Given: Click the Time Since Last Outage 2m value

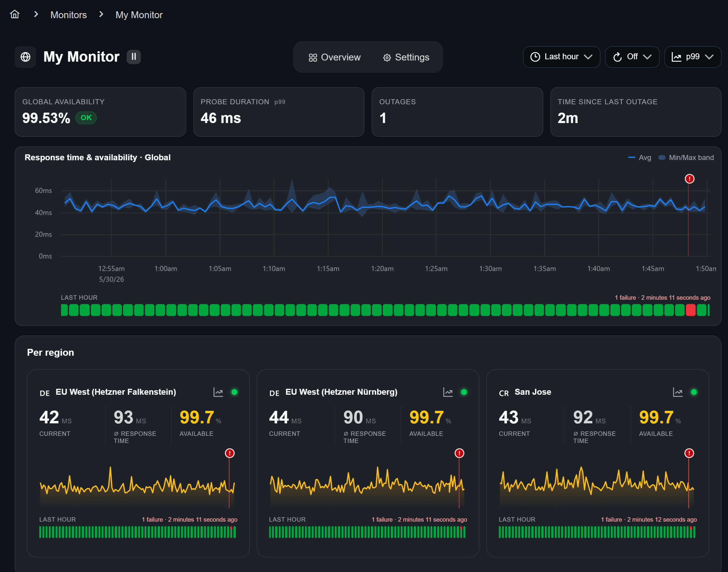Looking at the screenshot, I should click(x=568, y=118).
